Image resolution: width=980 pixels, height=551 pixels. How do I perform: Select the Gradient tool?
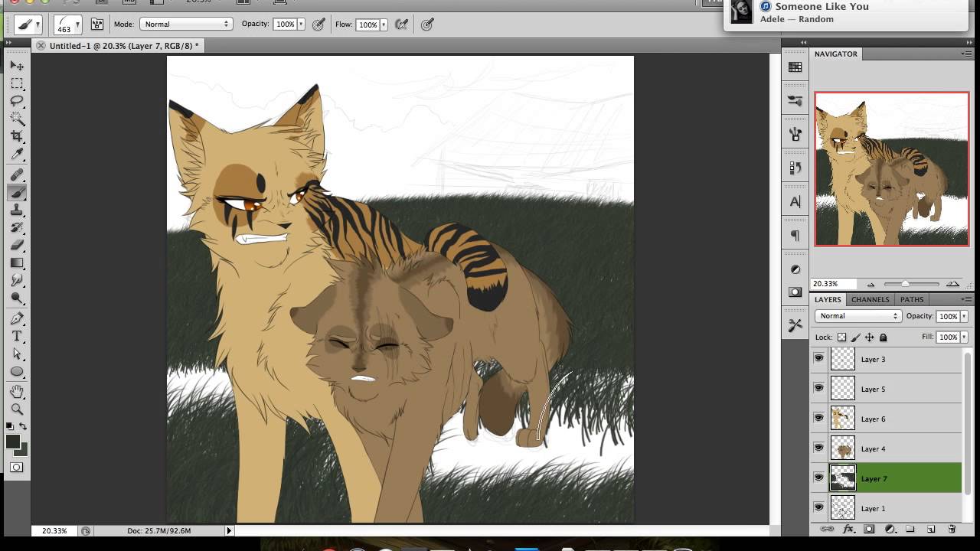(17, 263)
